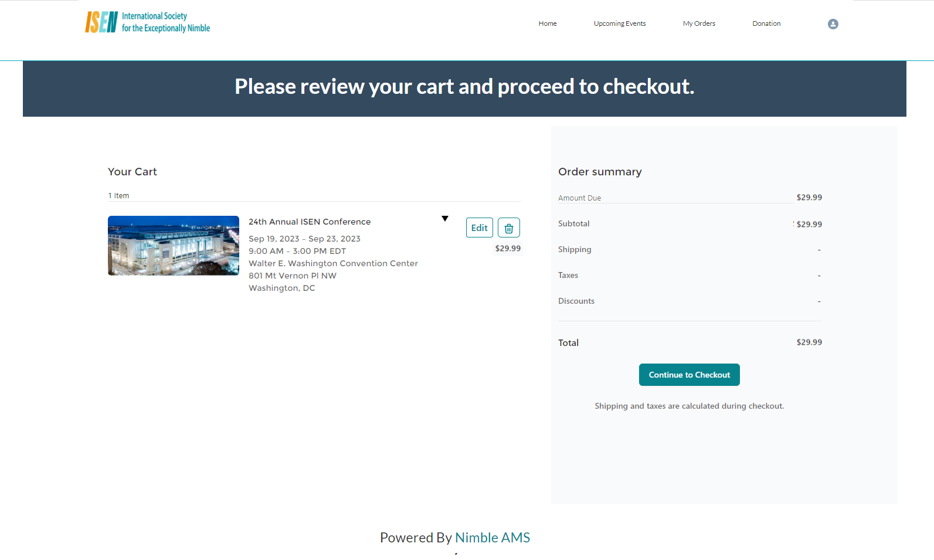Screen dimensions: 934x560
Task: Click the Discounts row in Order summary
Action: (x=576, y=301)
